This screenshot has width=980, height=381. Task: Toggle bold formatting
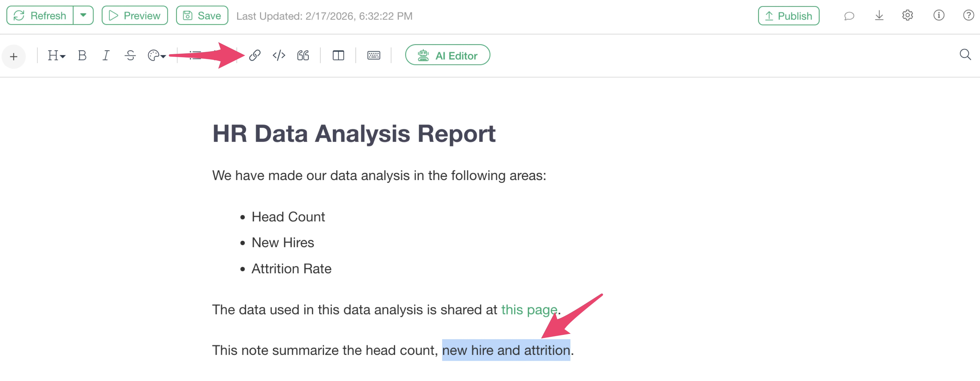82,56
